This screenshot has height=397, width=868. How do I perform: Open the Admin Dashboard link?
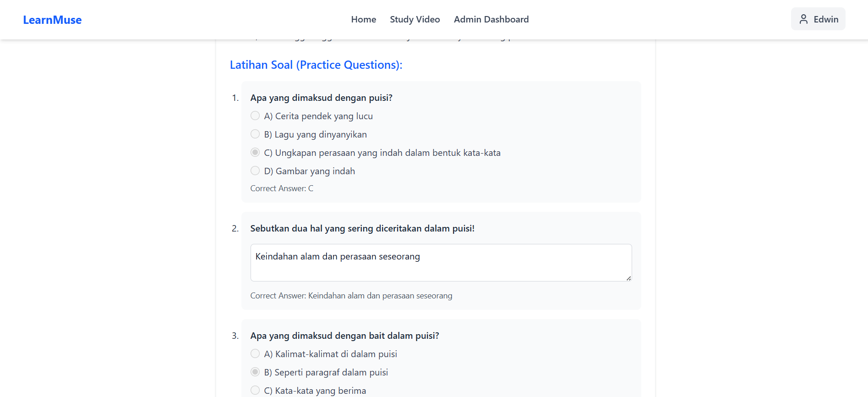(491, 19)
